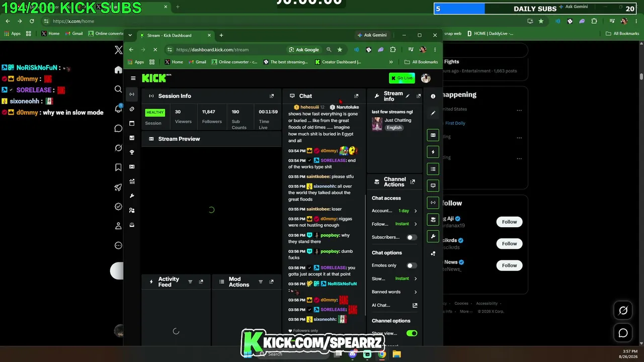The image size is (644, 362).
Task: Click the Ask Google button in address bar
Action: 304,50
